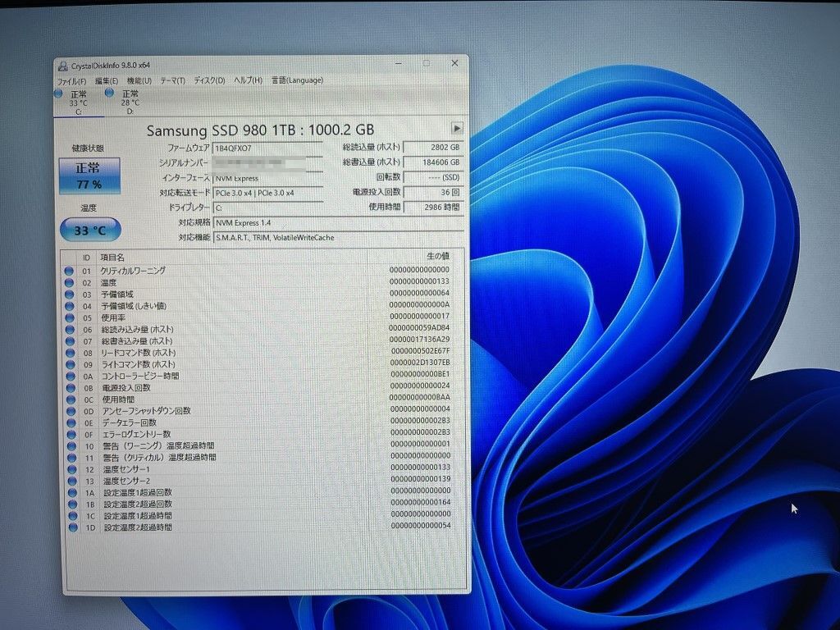The height and width of the screenshot is (630, 840).
Task: Select the blue status dot for クリティカルワーニング
Action: click(71, 271)
